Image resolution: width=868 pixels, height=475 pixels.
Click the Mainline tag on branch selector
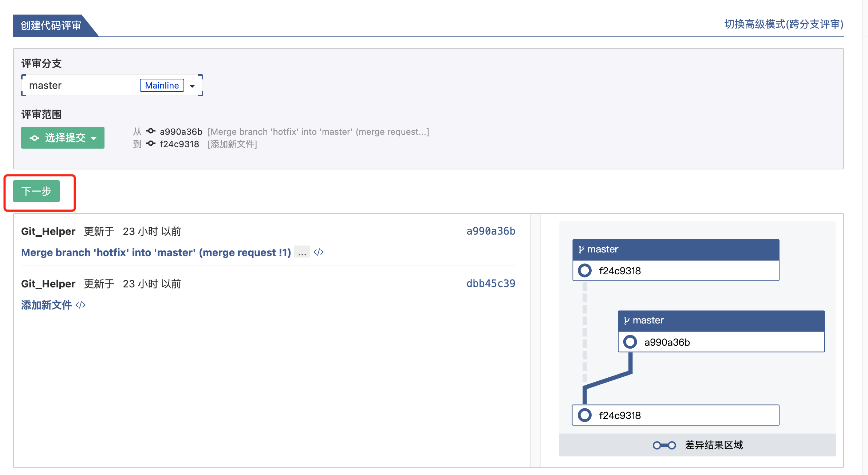(162, 86)
